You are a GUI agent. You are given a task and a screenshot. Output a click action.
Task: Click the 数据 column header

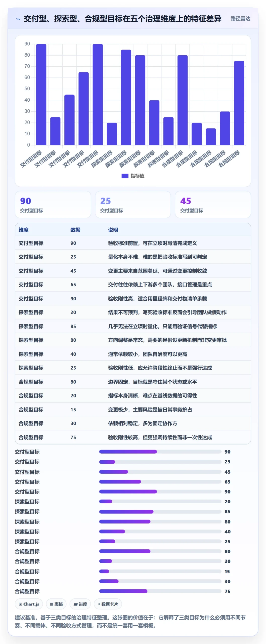click(75, 230)
